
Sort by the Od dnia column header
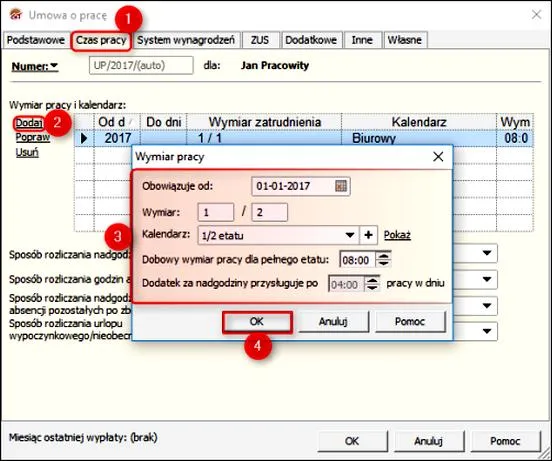point(117,122)
